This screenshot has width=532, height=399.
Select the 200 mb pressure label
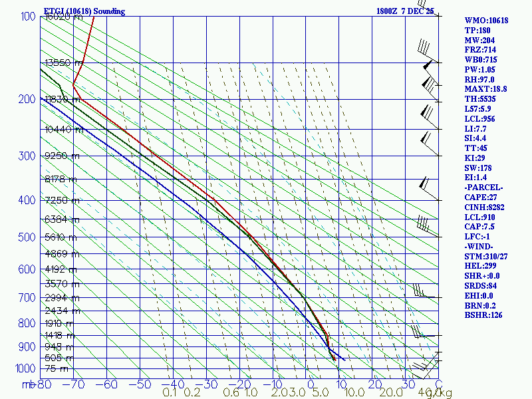point(27,99)
